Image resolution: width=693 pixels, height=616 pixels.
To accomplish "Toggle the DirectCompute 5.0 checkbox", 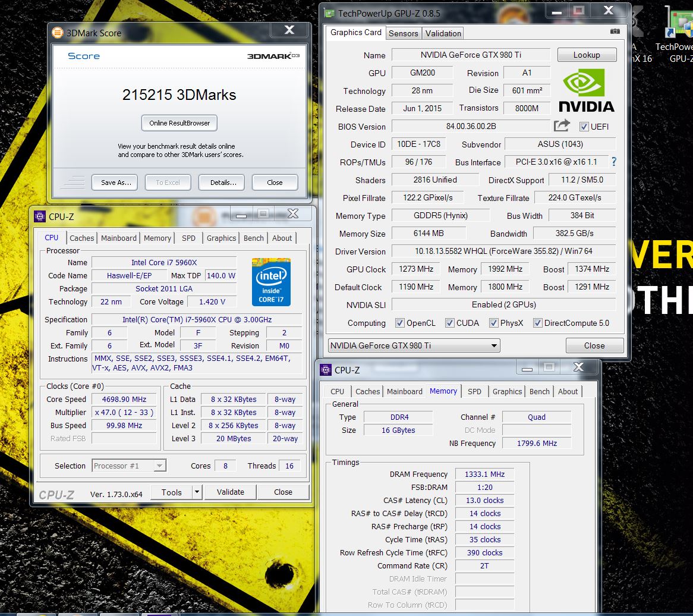I will click(x=537, y=323).
